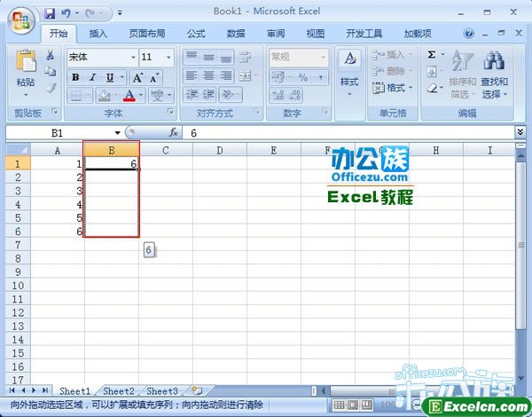
Task: Apply percent style
Action: coord(303,78)
